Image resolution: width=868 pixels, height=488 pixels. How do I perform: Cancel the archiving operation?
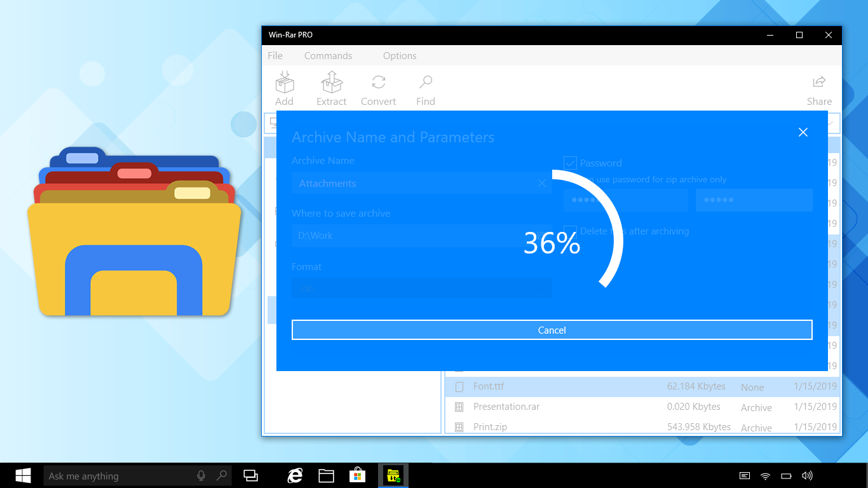tap(552, 330)
